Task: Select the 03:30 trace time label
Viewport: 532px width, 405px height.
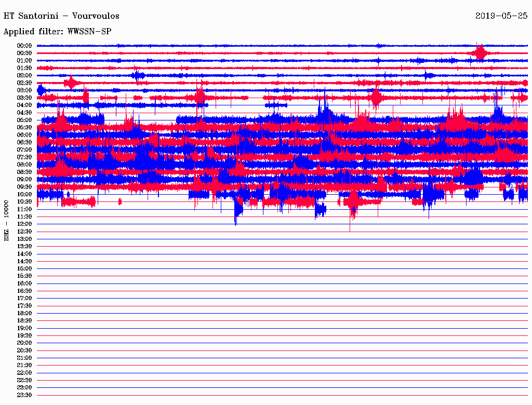Action: point(24,98)
